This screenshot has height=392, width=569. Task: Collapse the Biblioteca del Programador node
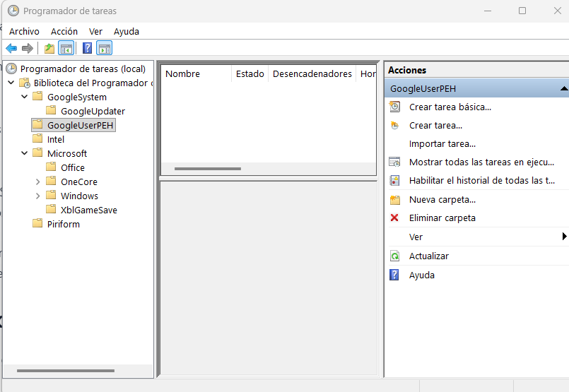[11, 83]
